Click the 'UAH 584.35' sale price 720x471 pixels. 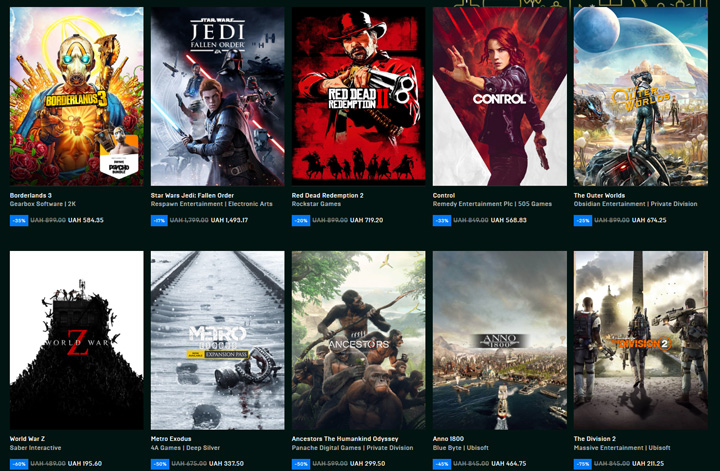click(x=86, y=220)
